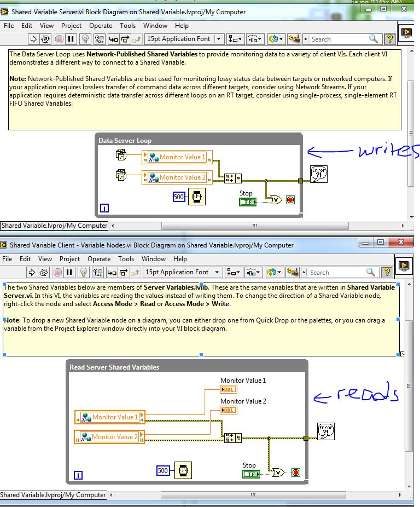The image size is (420, 507).
Task: Click project context label in Server window status
Action: 54,226
